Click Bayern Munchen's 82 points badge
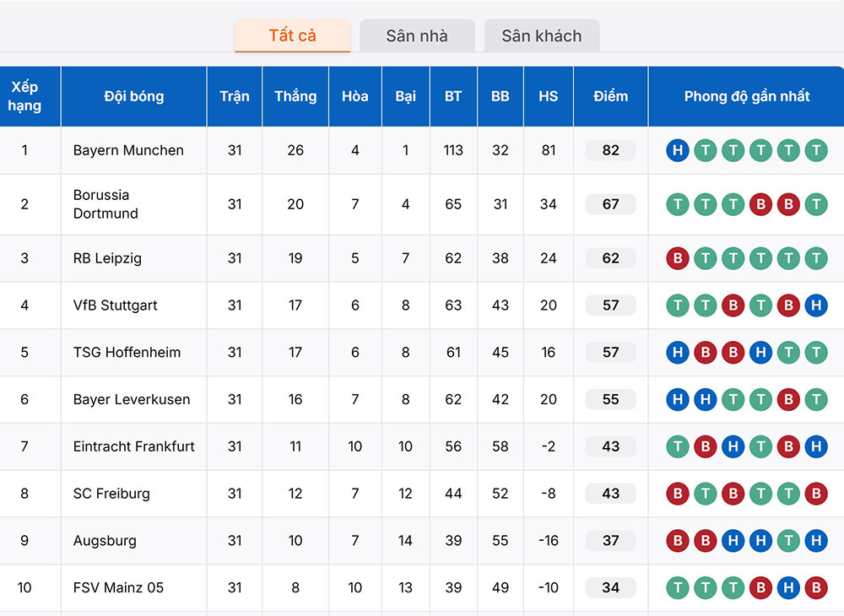This screenshot has width=844, height=616. pyautogui.click(x=611, y=150)
